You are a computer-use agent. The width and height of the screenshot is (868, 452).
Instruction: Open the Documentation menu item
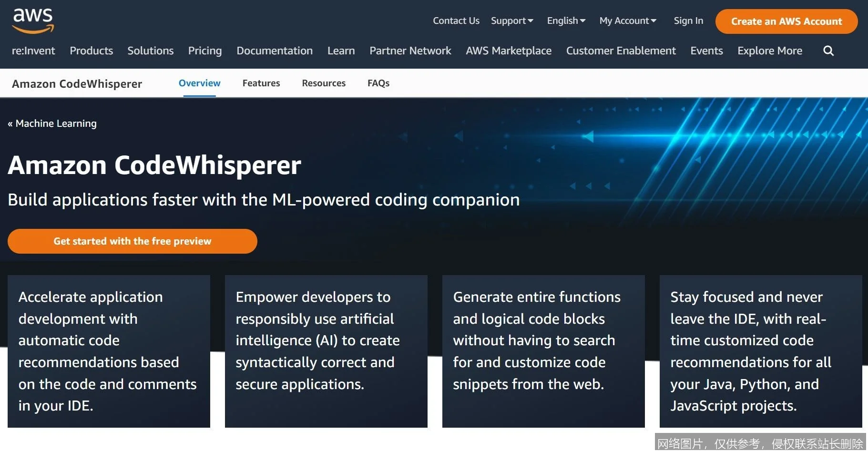click(275, 51)
